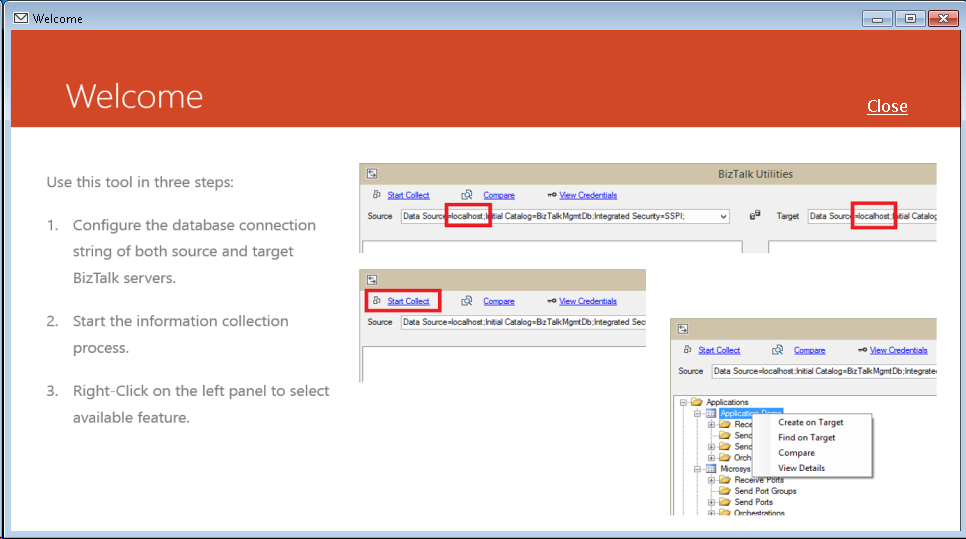The height and width of the screenshot is (539, 966).
Task: Click the Send Port Groups folder icon
Action: (x=725, y=491)
